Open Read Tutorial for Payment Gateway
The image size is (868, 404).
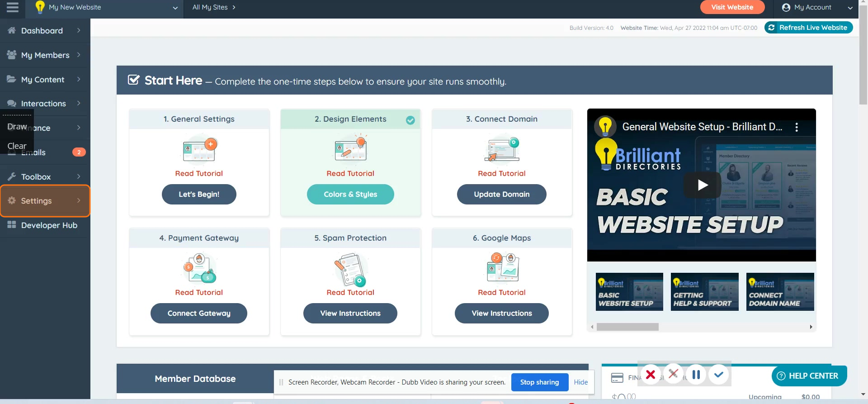[199, 292]
